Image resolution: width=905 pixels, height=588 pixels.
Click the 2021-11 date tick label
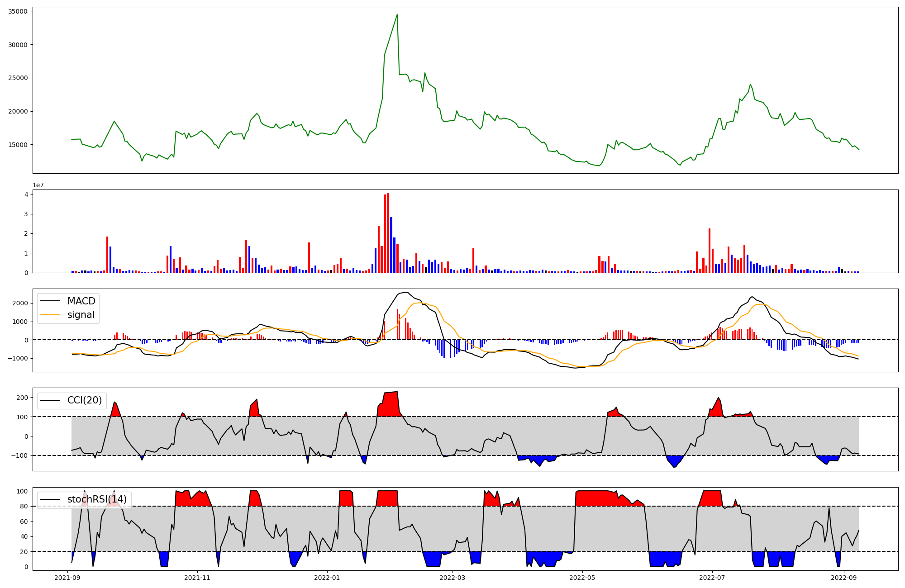197,578
